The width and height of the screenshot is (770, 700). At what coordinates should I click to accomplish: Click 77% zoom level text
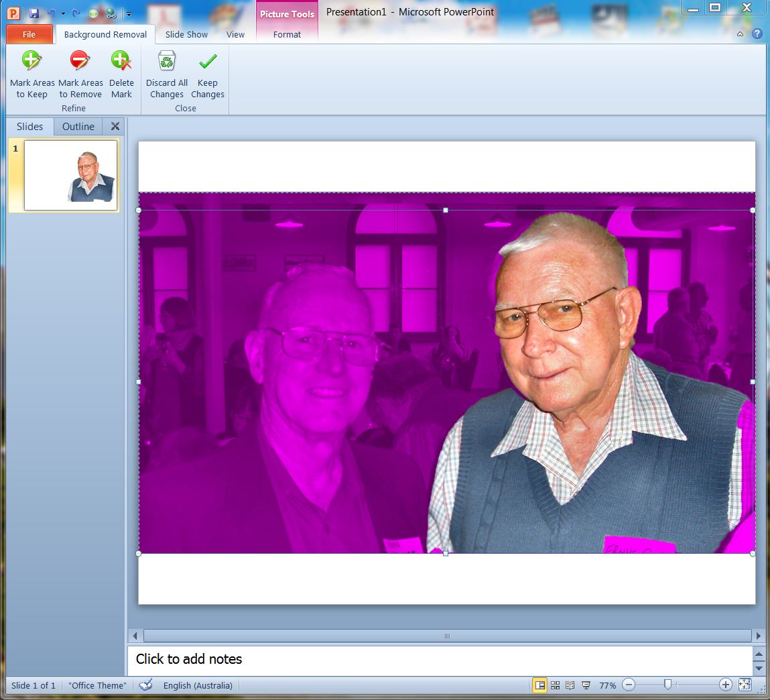(608, 685)
